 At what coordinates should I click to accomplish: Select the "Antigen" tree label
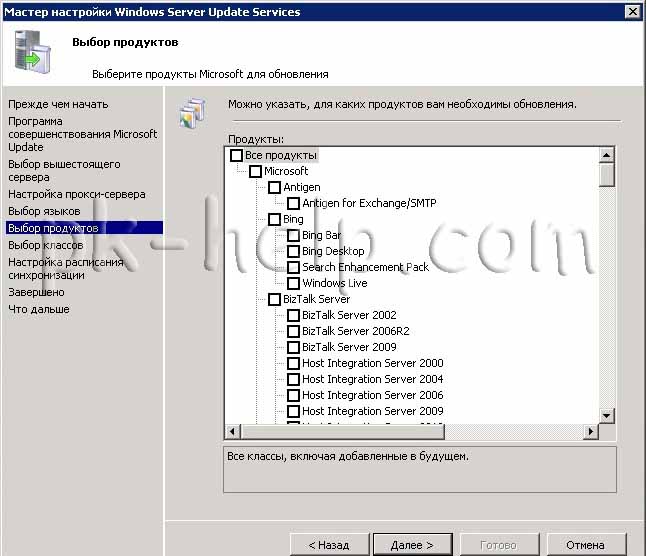(302, 187)
